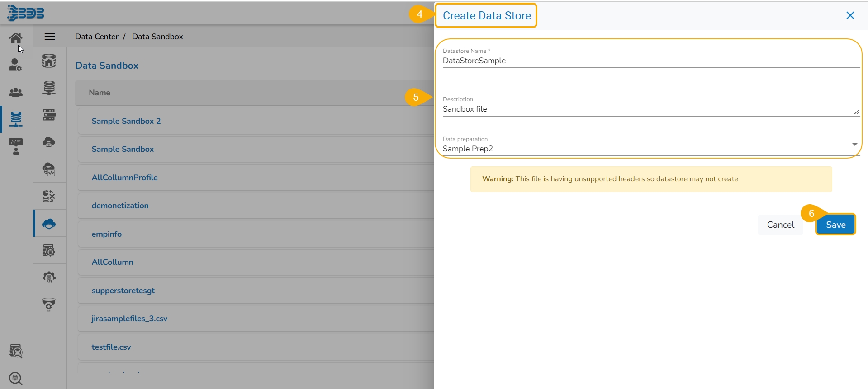Select the Data Center database icon
The image size is (868, 389).
tap(16, 119)
